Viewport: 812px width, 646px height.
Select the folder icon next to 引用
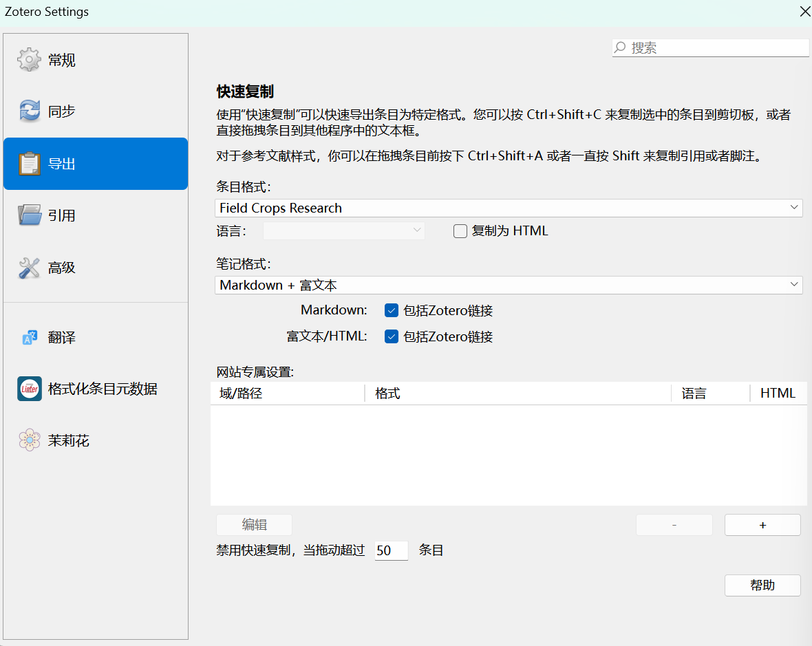click(x=29, y=215)
